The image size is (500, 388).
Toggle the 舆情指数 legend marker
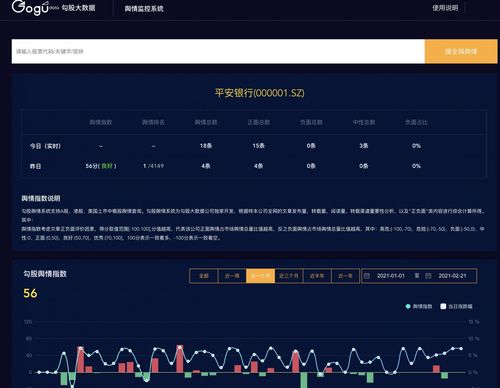coord(408,306)
